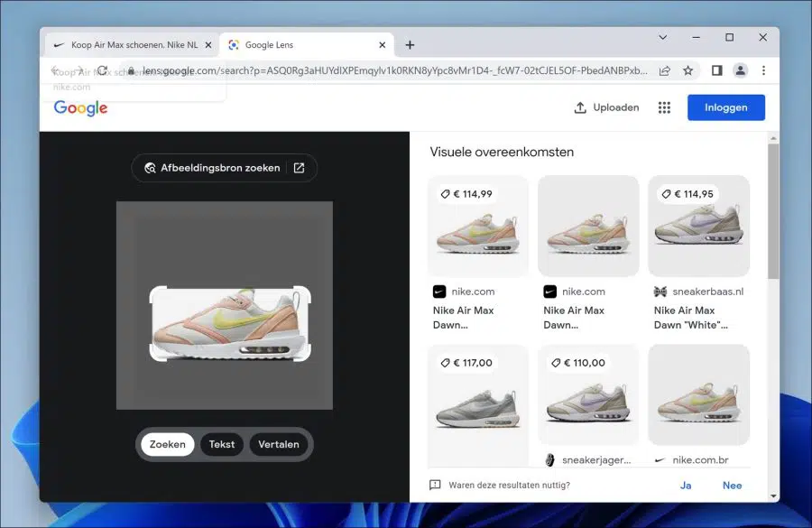Open the €110,00 sneakerjager result image
This screenshot has height=528, width=812.
(x=588, y=394)
